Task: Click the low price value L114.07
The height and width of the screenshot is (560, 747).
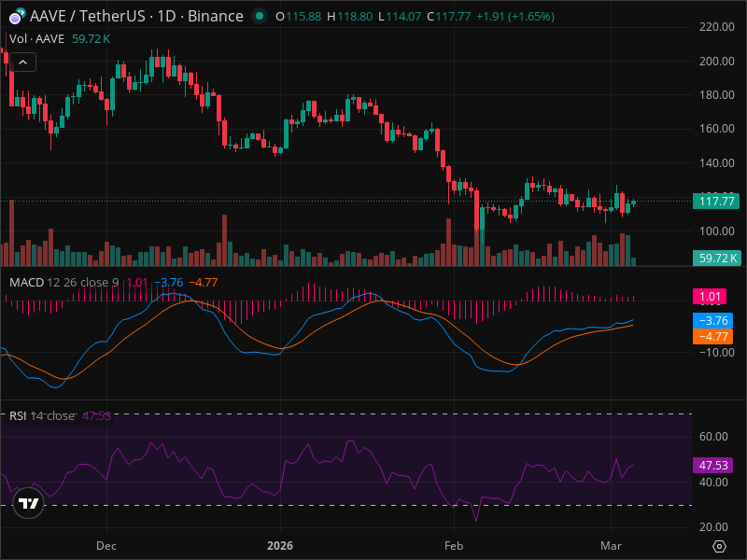Action: [x=400, y=17]
